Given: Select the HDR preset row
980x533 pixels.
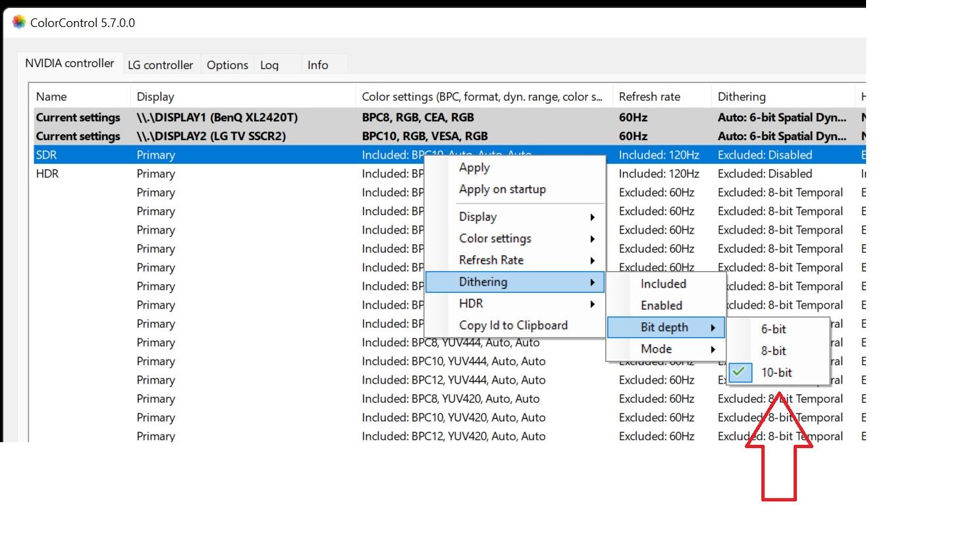Looking at the screenshot, I should 449,174.
